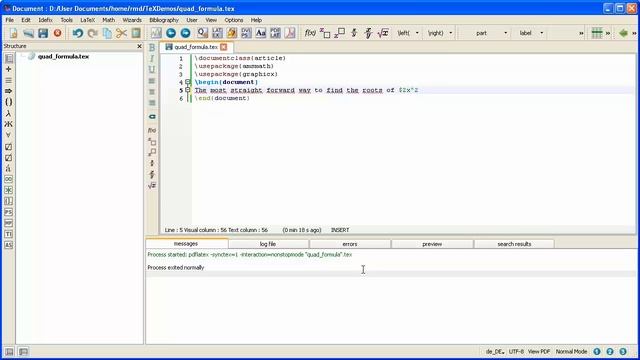Open View PDF Acrobat icon
The height and width of the screenshot is (360, 640).
(x=290, y=33)
